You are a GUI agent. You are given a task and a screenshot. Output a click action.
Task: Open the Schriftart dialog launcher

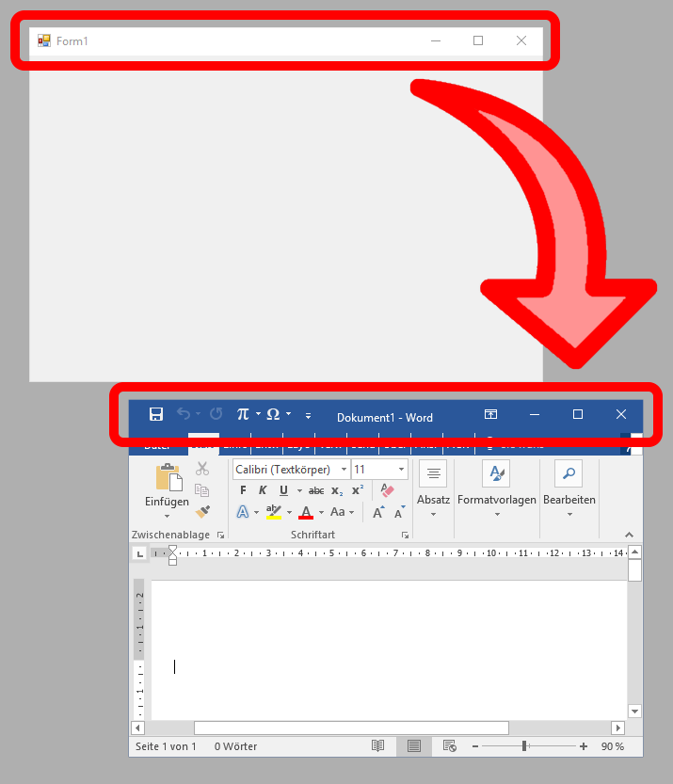coord(405,535)
